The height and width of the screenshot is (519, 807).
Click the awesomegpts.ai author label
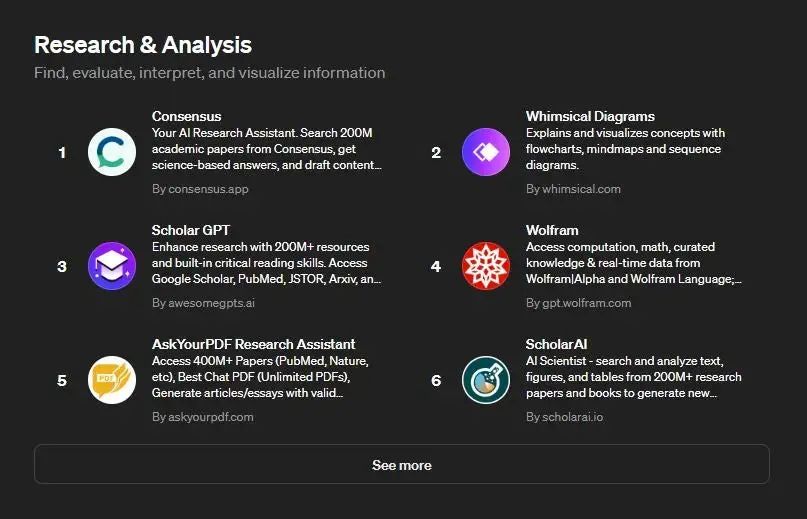[203, 302]
